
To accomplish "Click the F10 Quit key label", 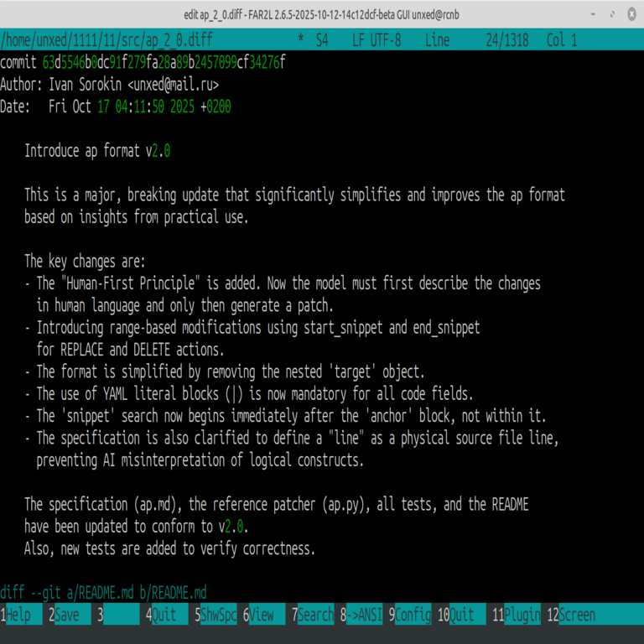I will (462, 615).
